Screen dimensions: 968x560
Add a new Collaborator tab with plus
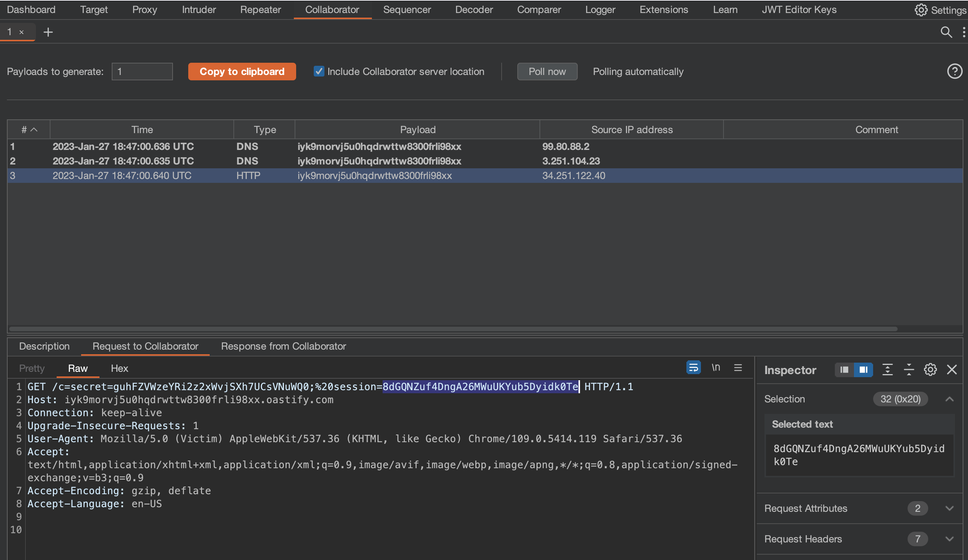[48, 32]
